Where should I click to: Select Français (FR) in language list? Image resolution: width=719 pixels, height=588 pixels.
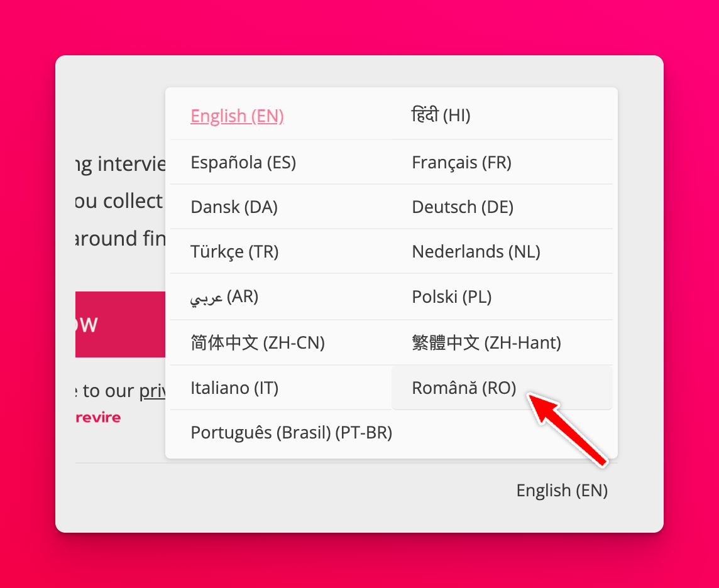pos(461,163)
